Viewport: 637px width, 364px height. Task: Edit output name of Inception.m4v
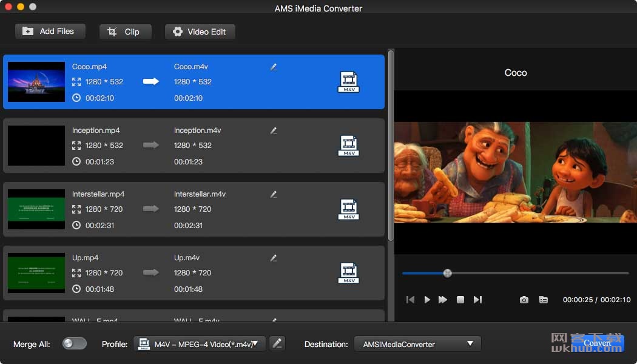[x=274, y=131]
